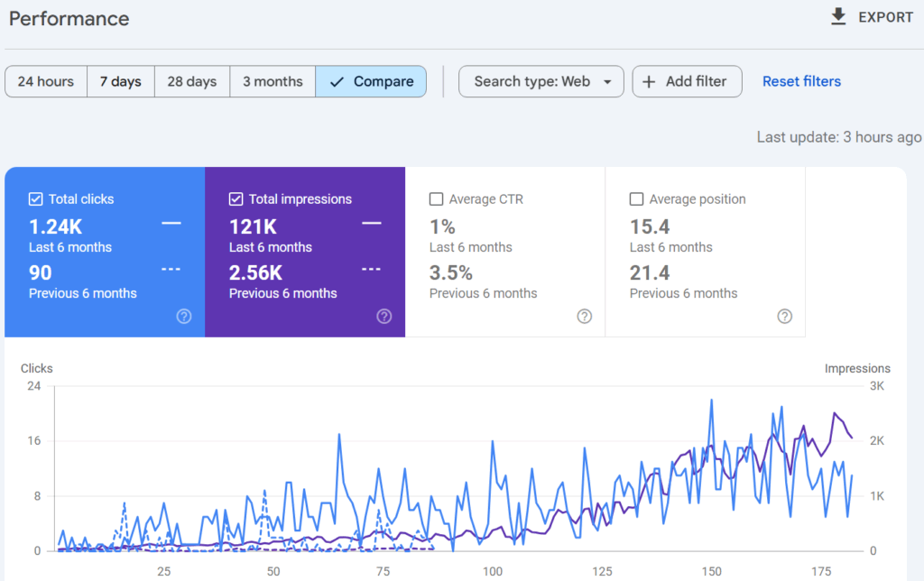The width and height of the screenshot is (924, 581).
Task: Open the Search type: Web dropdown
Action: point(541,81)
